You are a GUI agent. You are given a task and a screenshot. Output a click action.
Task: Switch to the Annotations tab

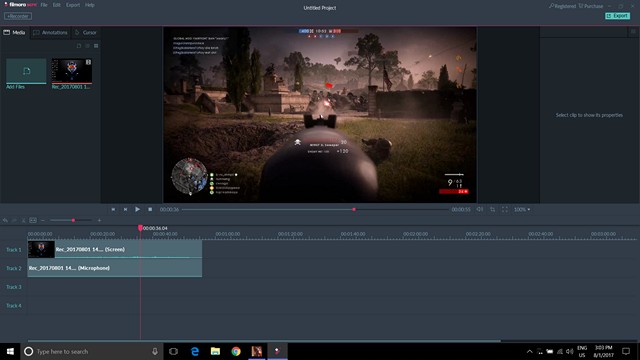(51, 33)
